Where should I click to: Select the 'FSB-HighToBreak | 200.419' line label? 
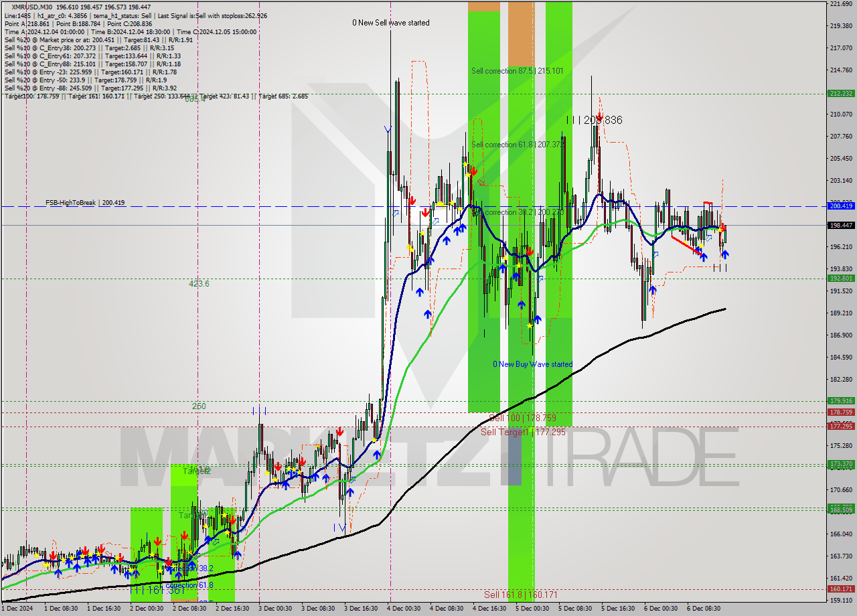coord(85,202)
